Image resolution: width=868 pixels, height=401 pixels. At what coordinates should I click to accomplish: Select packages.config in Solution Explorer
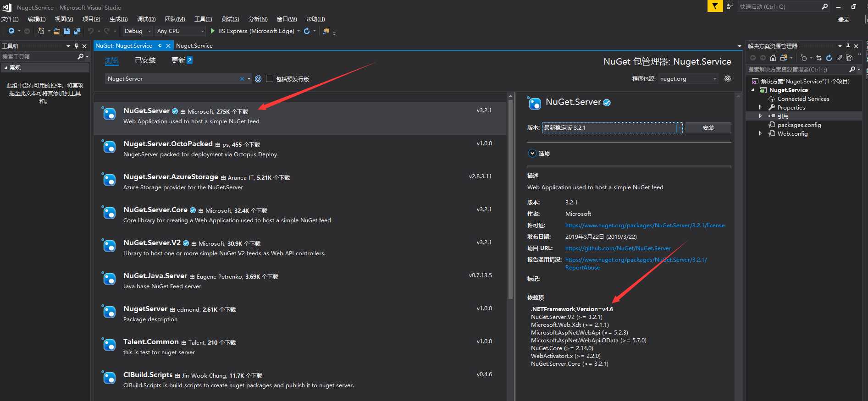tap(799, 125)
